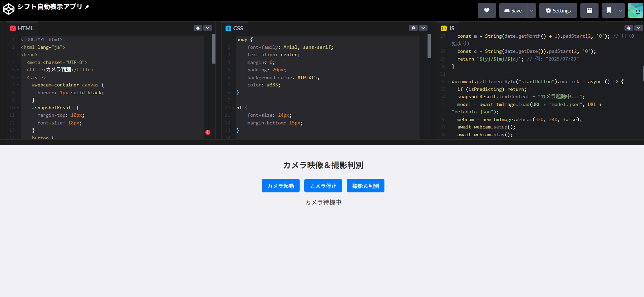This screenshot has width=644, height=297.
Task: Select the HTML panel tab
Action: tap(22, 28)
